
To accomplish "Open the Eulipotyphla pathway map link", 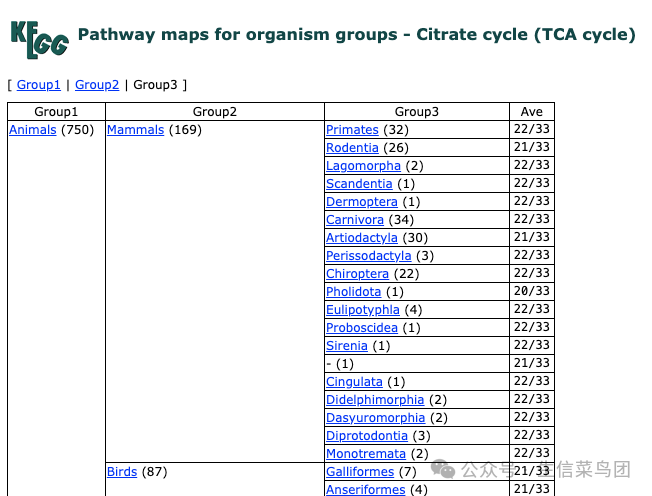I will [x=363, y=310].
